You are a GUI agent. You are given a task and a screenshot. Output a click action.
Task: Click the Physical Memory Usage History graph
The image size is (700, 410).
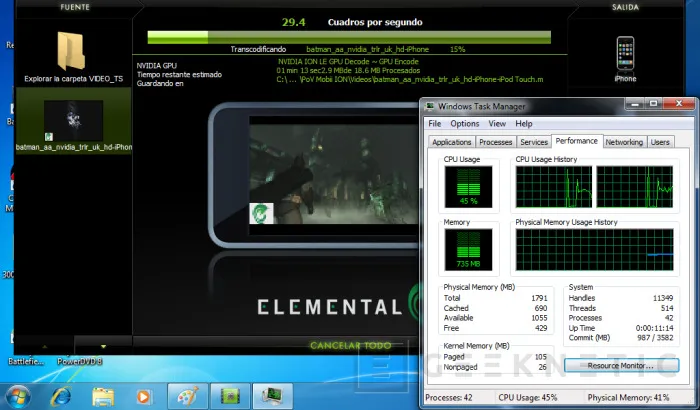(x=594, y=250)
